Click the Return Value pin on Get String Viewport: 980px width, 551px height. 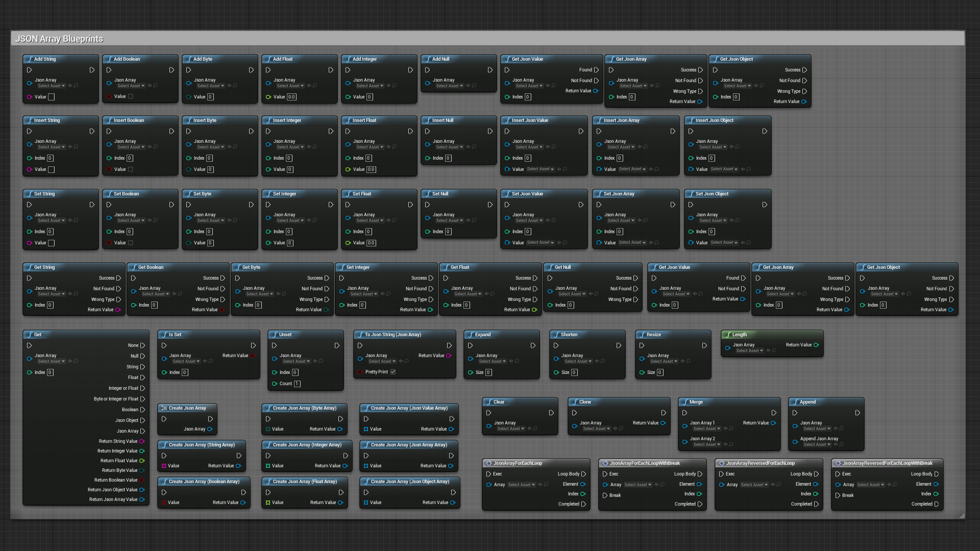[118, 310]
